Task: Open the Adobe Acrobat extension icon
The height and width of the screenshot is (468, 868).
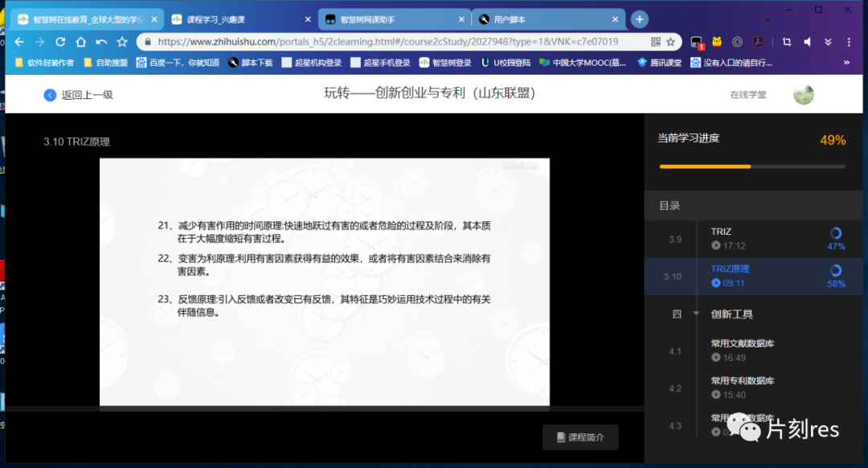Action: click(759, 42)
